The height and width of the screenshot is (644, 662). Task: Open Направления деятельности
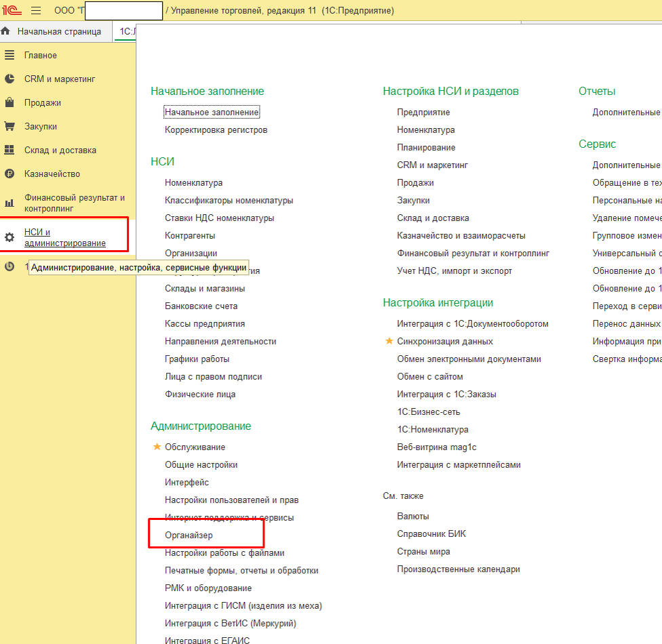[220, 342]
